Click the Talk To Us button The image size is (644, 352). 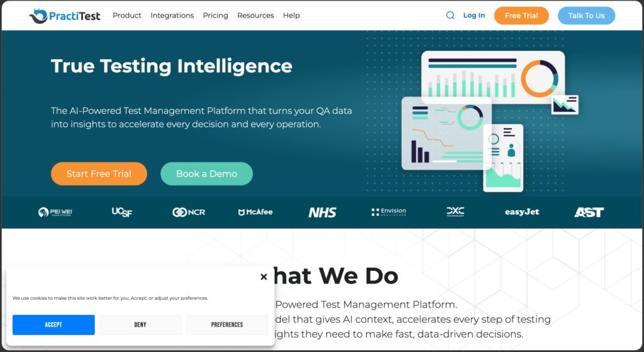click(586, 16)
